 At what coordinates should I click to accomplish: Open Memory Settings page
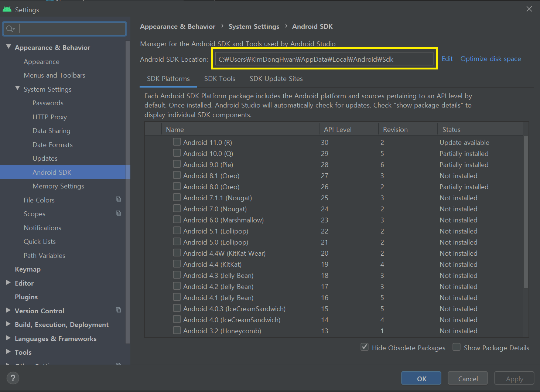tap(58, 186)
